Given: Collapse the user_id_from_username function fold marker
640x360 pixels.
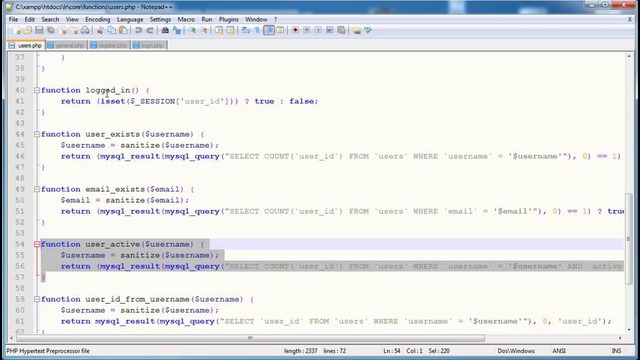Looking at the screenshot, I should (37, 299).
